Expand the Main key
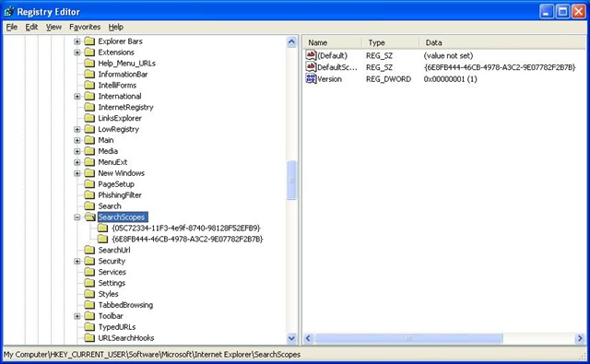Viewport: 590px width, 364px height. (77, 140)
